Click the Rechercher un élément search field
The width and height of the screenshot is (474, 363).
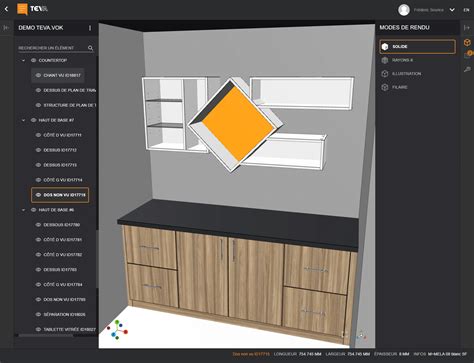(52, 48)
